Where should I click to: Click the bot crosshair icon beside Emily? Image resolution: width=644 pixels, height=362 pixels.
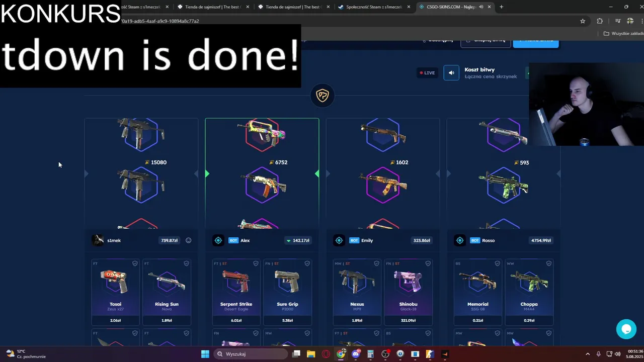click(339, 240)
